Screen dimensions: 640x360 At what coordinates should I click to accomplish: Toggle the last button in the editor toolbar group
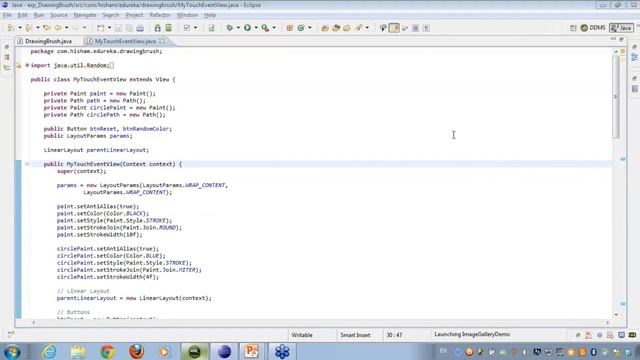pos(426,28)
